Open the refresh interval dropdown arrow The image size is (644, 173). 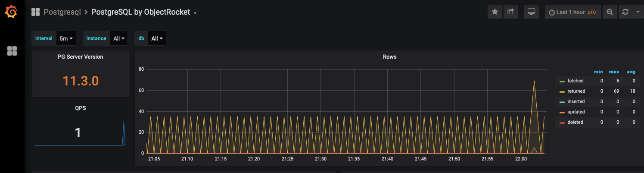pos(638,12)
